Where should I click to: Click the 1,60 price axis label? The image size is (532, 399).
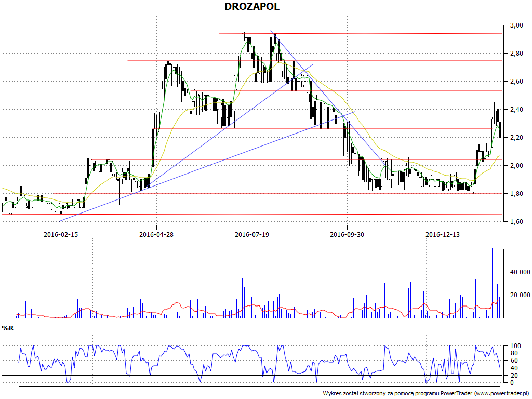coord(516,222)
